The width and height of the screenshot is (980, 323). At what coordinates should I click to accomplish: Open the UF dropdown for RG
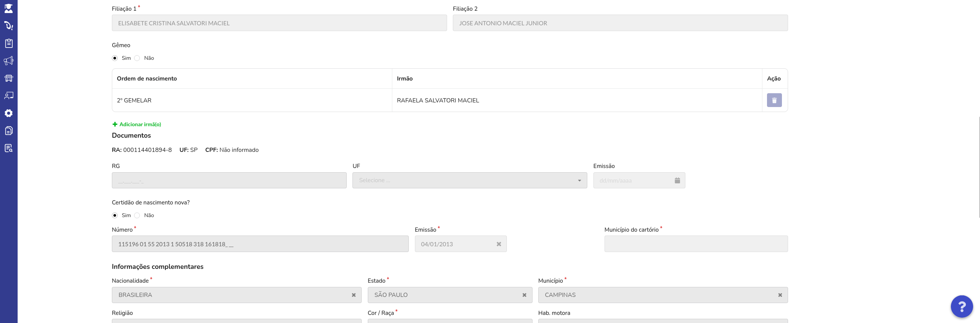469,180
